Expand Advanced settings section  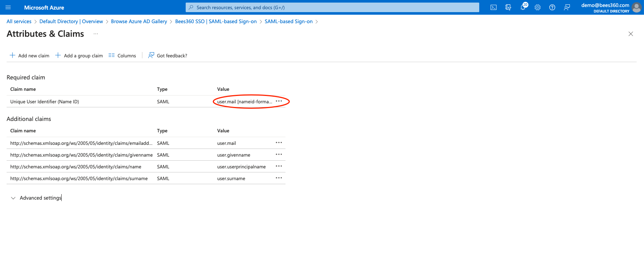[x=36, y=198]
